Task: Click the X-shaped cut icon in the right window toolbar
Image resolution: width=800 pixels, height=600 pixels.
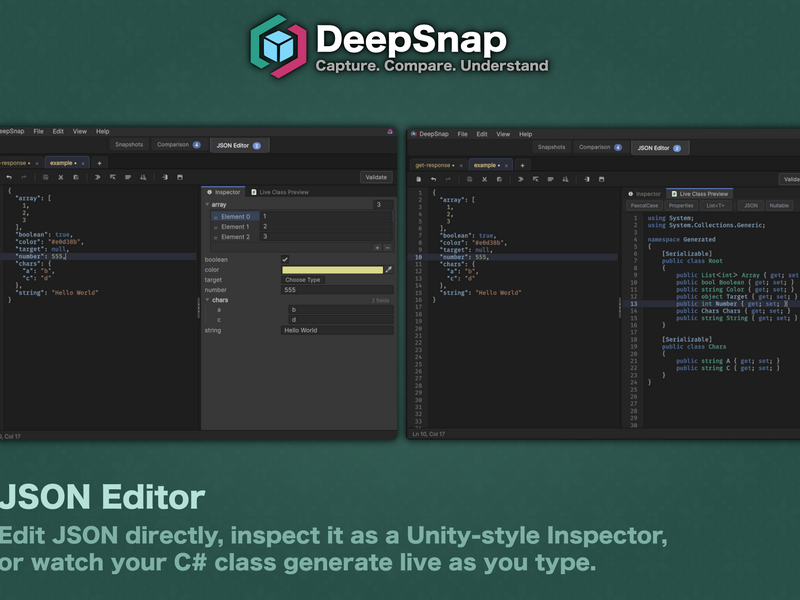Action: tap(484, 180)
